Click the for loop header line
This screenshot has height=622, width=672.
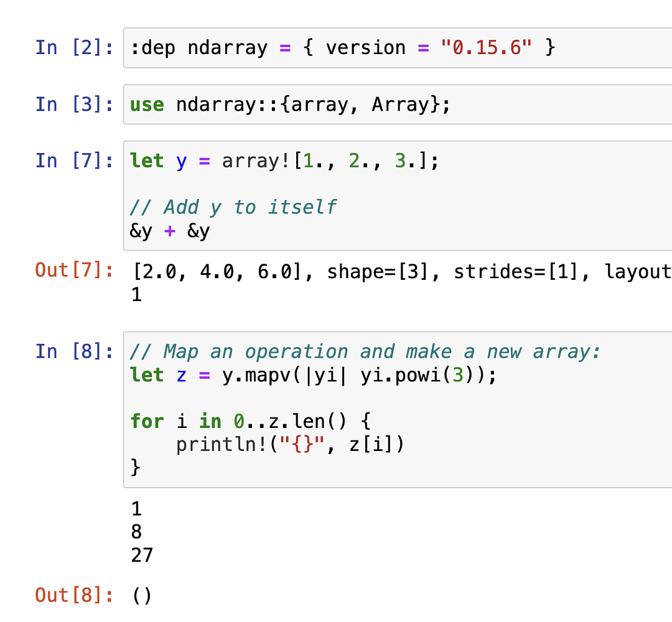click(x=249, y=421)
